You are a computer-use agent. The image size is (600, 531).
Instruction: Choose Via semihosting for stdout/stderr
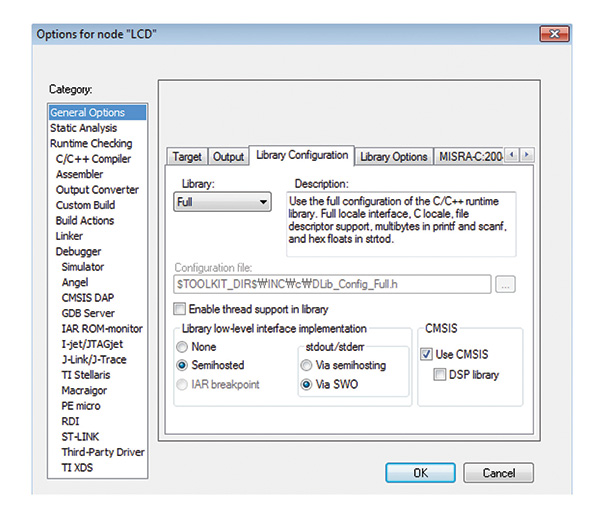pos(307,365)
